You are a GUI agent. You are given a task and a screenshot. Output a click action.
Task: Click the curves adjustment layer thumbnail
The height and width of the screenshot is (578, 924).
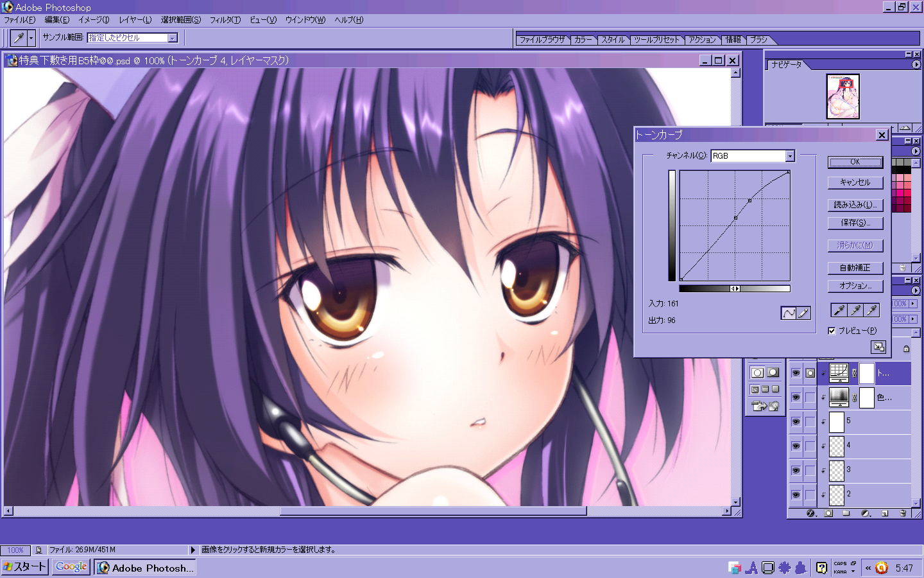[x=839, y=372]
